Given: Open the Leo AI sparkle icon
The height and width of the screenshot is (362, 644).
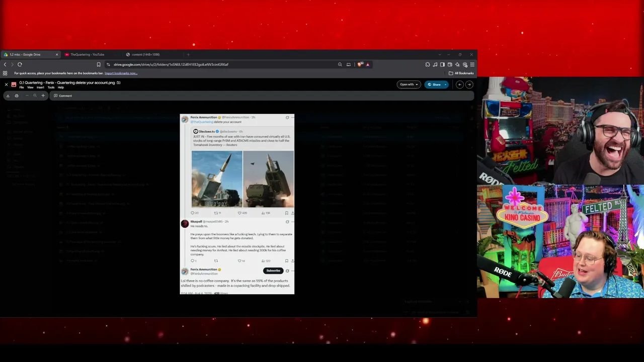Looking at the screenshot, I should coord(457,64).
